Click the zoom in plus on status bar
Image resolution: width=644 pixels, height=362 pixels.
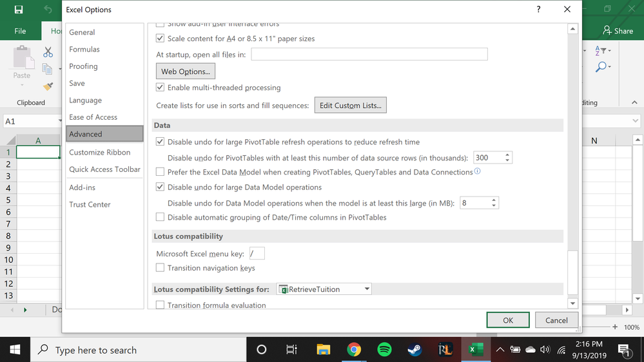[x=615, y=327]
